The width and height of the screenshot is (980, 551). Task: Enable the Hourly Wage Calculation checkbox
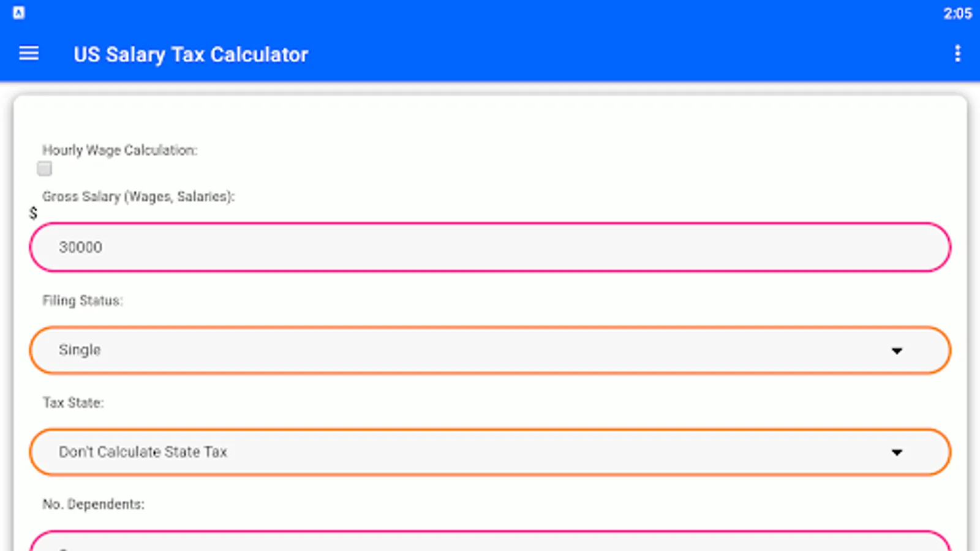point(44,168)
